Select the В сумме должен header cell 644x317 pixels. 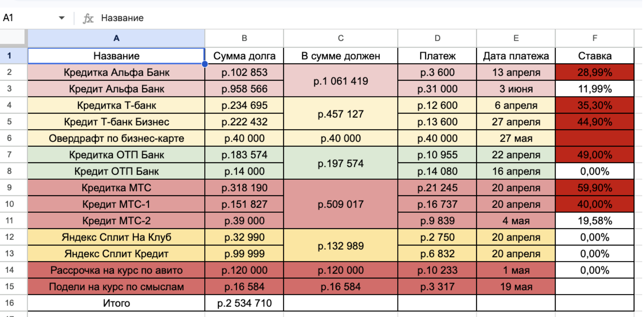341,56
